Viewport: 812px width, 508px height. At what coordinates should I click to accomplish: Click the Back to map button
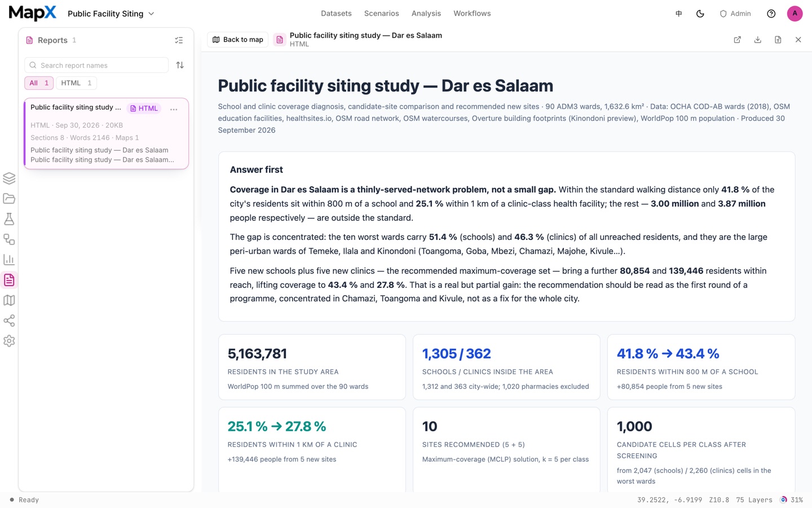tap(238, 40)
